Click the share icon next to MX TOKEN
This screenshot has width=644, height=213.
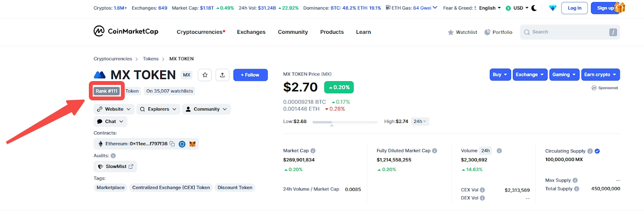click(x=223, y=75)
